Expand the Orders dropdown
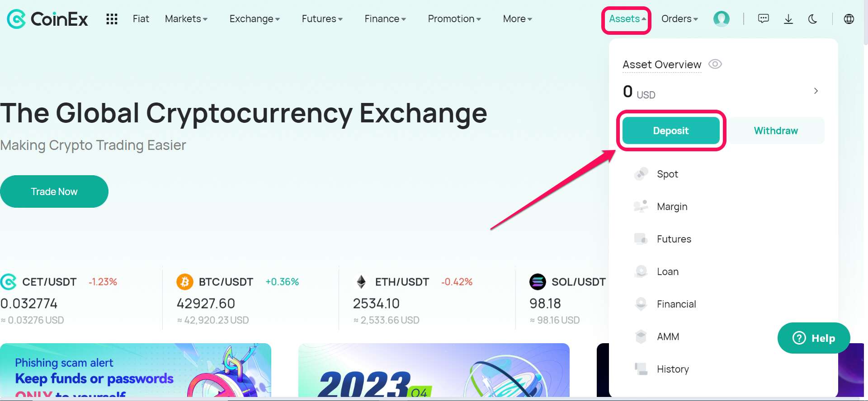868x401 pixels. click(679, 19)
